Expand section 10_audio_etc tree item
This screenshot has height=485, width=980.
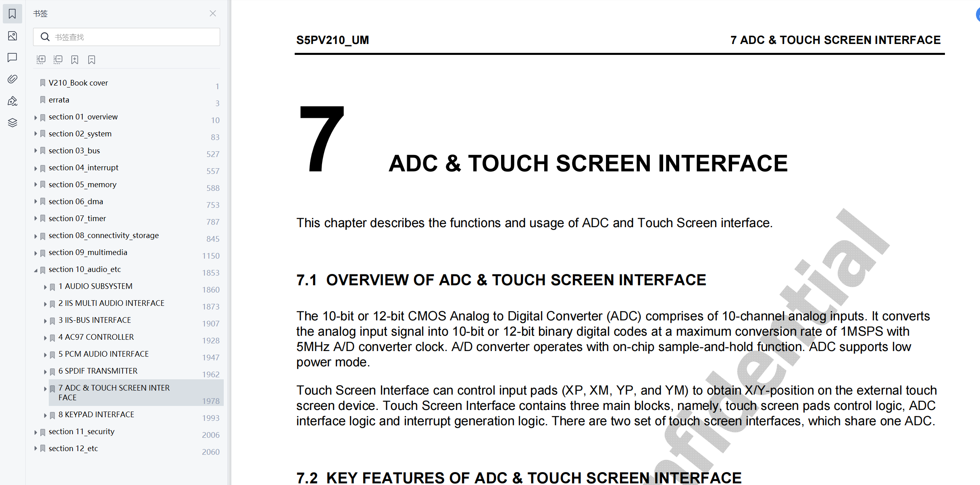(x=35, y=270)
